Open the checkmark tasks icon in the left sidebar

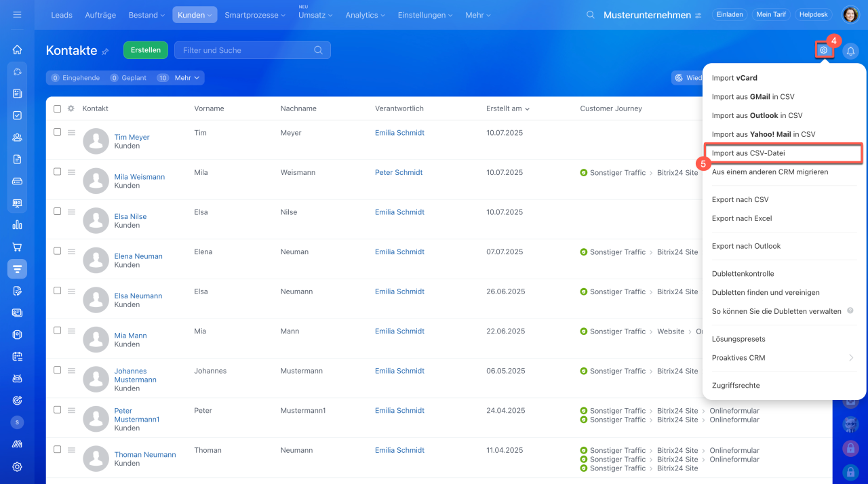click(x=17, y=115)
